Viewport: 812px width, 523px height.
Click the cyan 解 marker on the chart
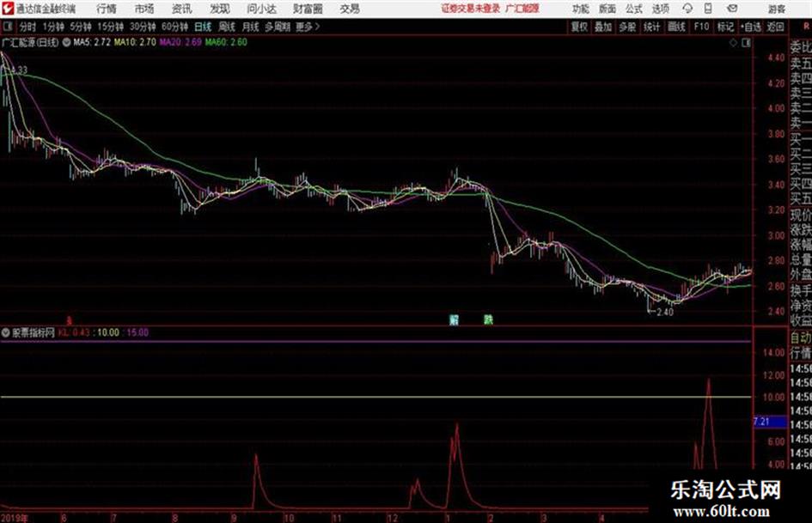point(455,319)
